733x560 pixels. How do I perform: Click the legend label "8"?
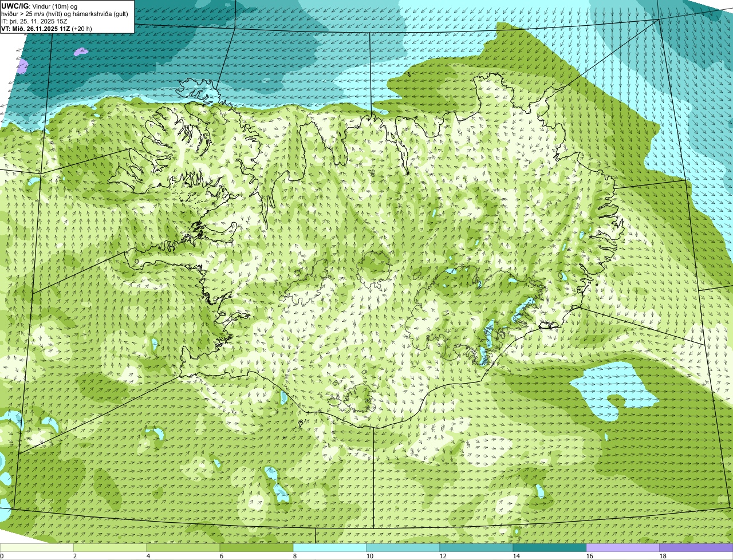[295, 556]
